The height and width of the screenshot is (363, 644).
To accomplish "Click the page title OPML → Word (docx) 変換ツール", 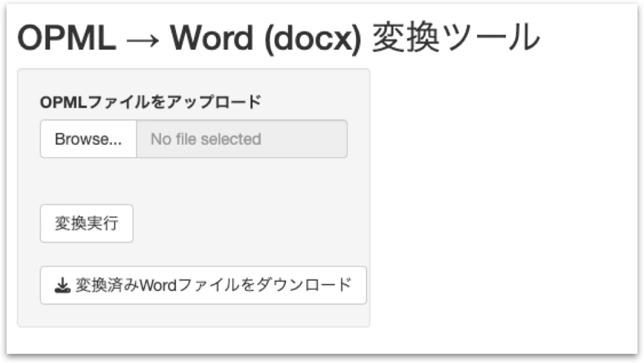I will coord(278,38).
